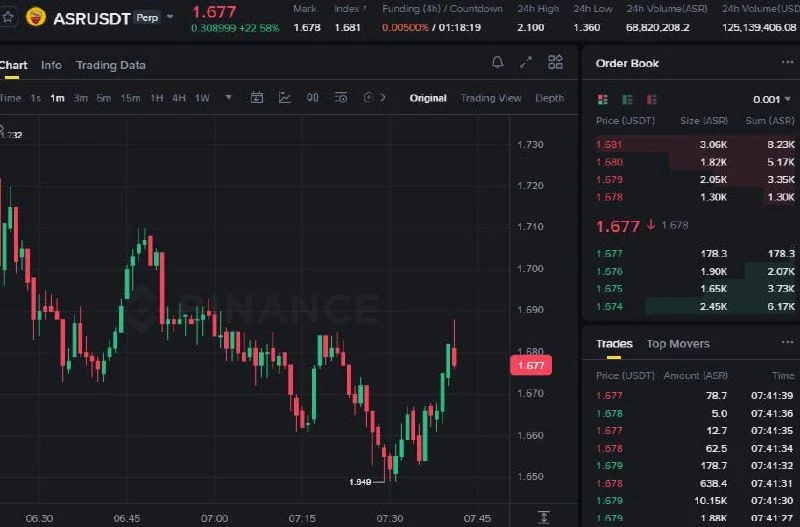The width and height of the screenshot is (800, 527).
Task: Show asks-only order book view
Action: click(x=652, y=99)
